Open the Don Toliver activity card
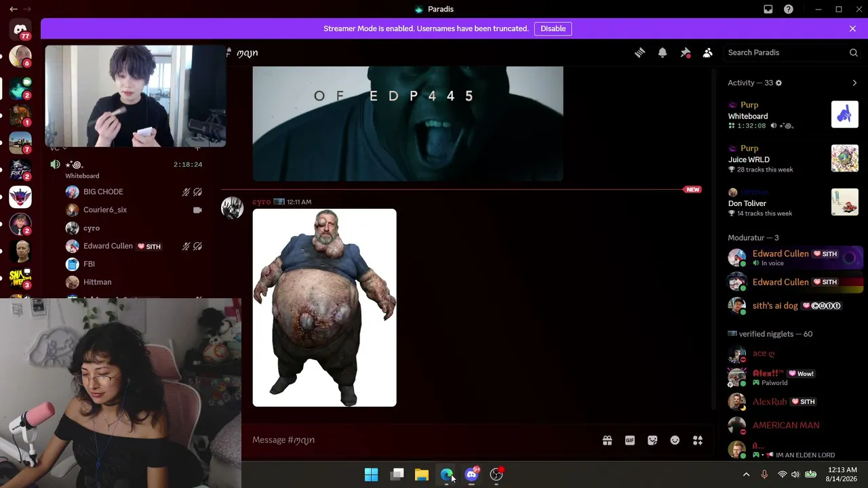Image resolution: width=868 pixels, height=488 pixels. (793, 202)
